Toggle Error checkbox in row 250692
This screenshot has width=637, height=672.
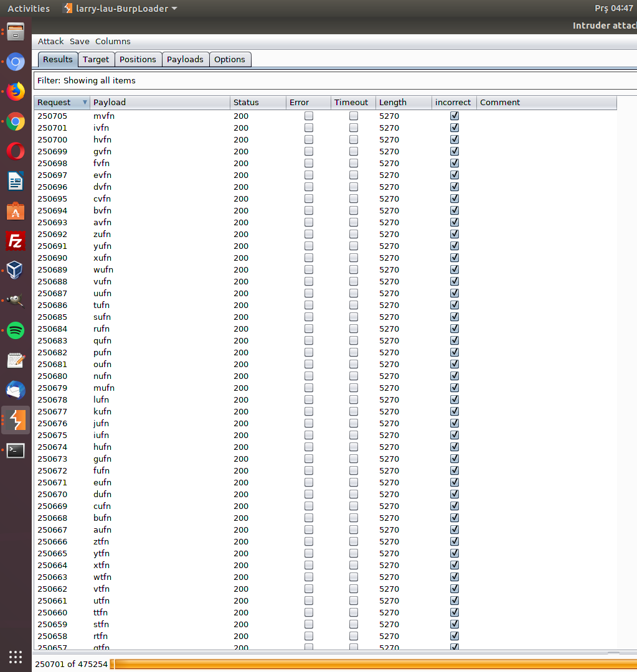click(308, 234)
